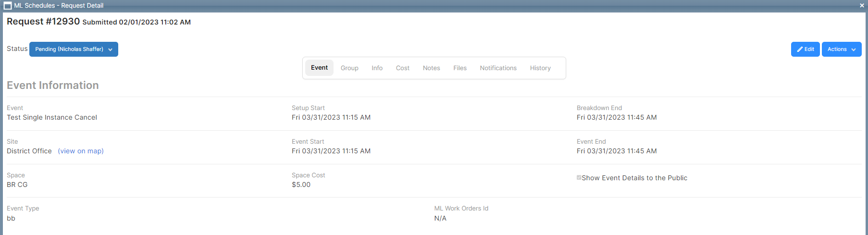
Task: Click the ML Work Orders Id label
Action: pos(461,208)
